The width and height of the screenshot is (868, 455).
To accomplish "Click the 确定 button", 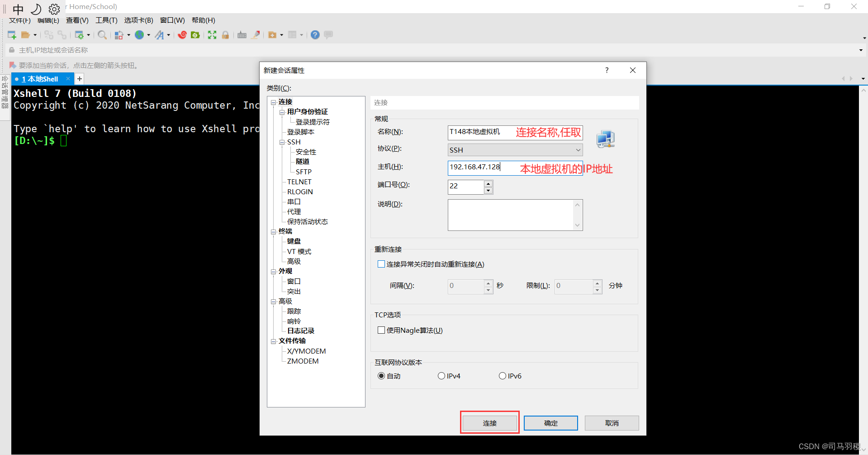I will point(551,423).
